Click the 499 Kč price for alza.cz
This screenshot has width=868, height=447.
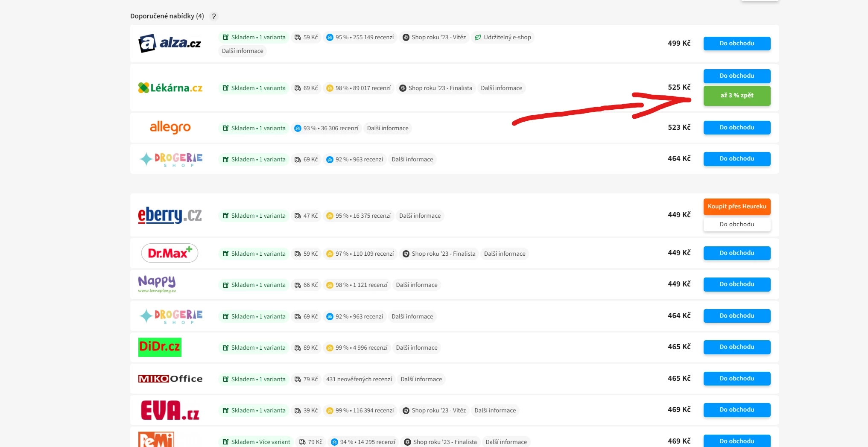click(679, 43)
